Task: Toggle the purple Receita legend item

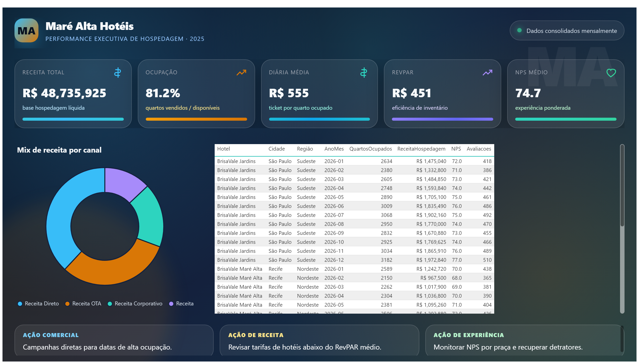Action: (181, 303)
